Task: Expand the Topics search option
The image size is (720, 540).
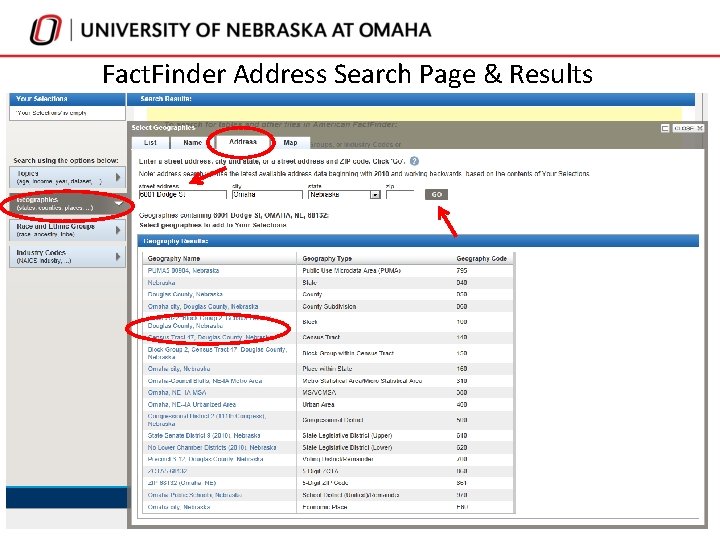Action: click(67, 177)
